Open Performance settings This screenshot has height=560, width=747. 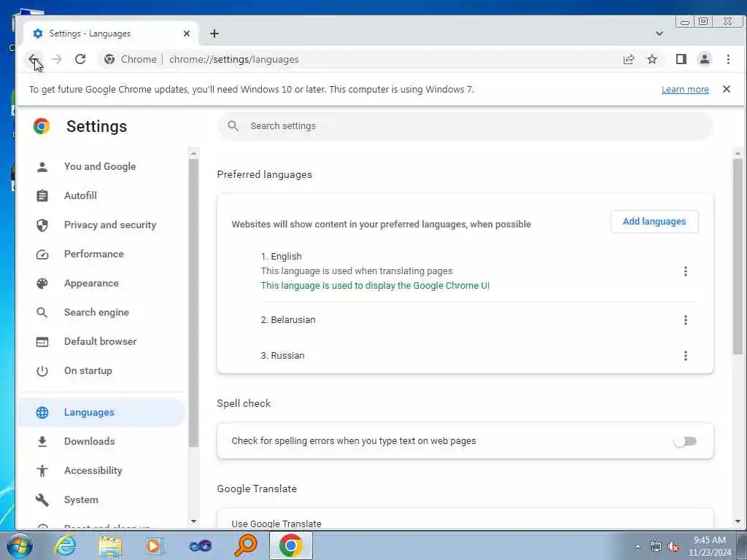click(94, 254)
